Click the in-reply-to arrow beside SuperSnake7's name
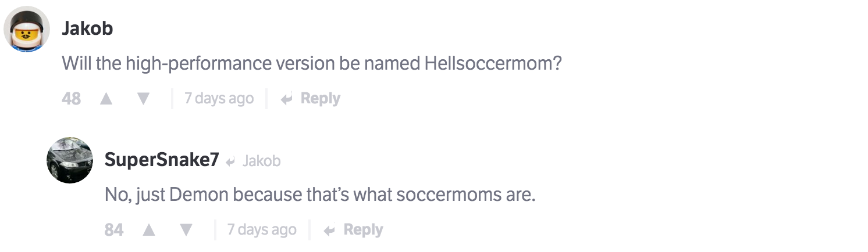This screenshot has width=868, height=252. 231,161
